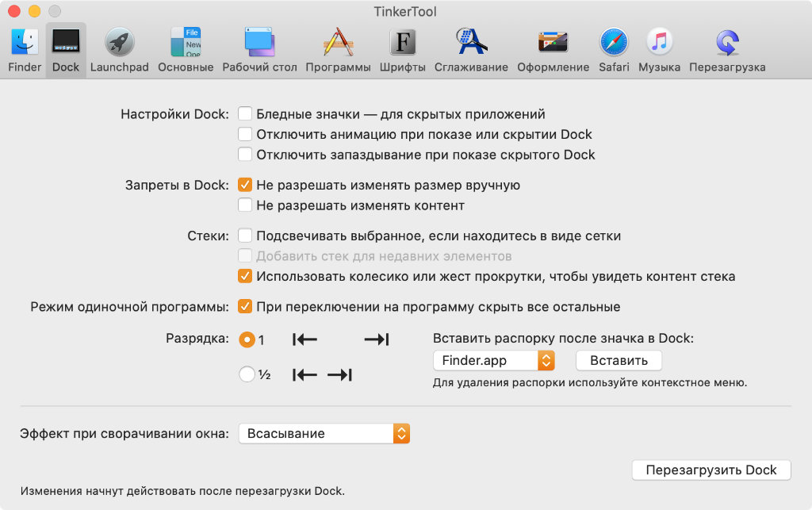Click Перезагрузить Dock button
The width and height of the screenshot is (812, 510).
711,470
